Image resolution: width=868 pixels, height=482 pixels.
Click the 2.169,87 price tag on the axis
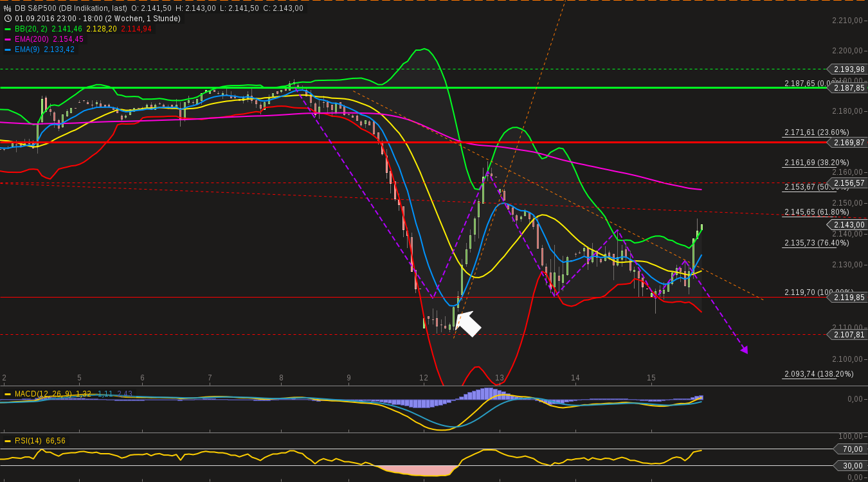845,143
